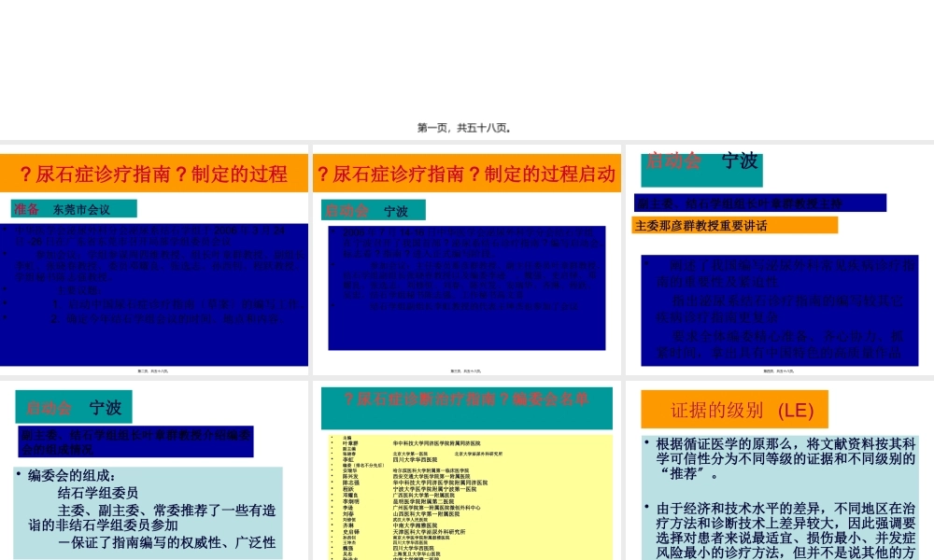Select the bottom-left 启动会 宁波 slide
The width and height of the screenshot is (934, 560).
[72, 406]
